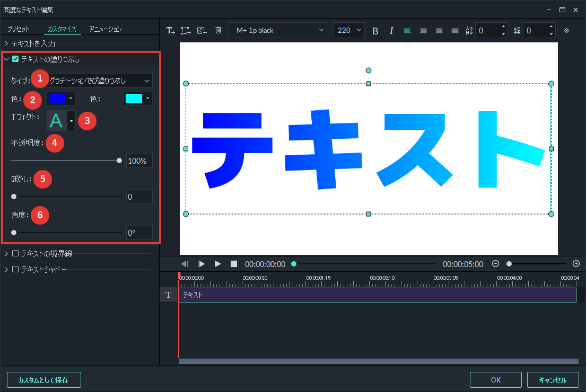Expand テキストを入力 section
The width and height of the screenshot is (586, 392).
[6, 43]
